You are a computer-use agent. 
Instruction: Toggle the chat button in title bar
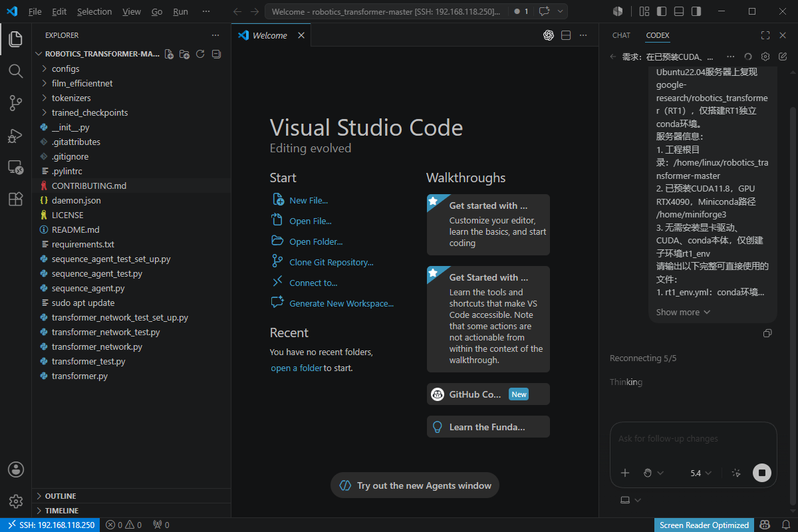[x=544, y=11]
